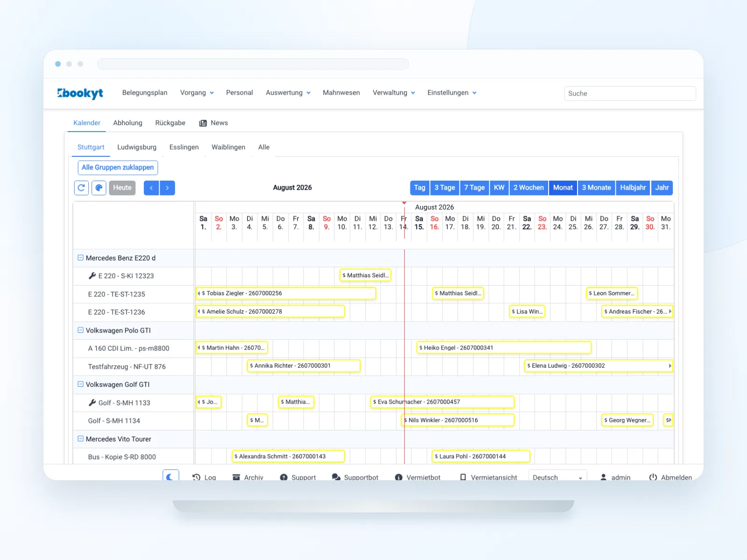Image resolution: width=747 pixels, height=560 pixels.
Task: Launch the Supportbot chat
Action: point(355,477)
